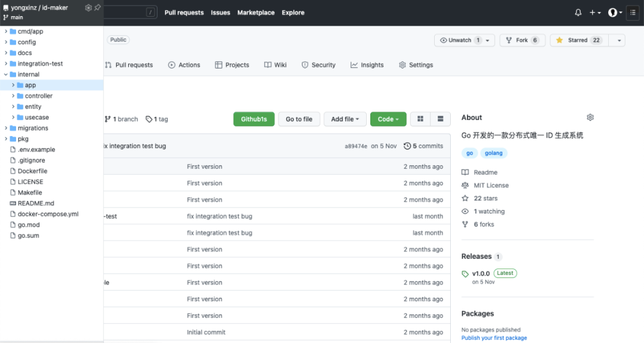Open the user avatar menu
Image resolution: width=644 pixels, height=343 pixels.
[x=615, y=13]
